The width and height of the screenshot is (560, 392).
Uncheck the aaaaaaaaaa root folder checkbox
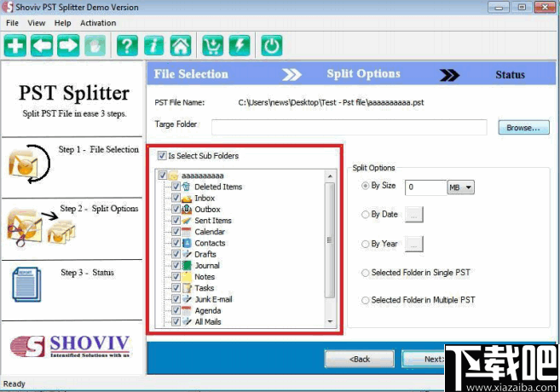162,175
